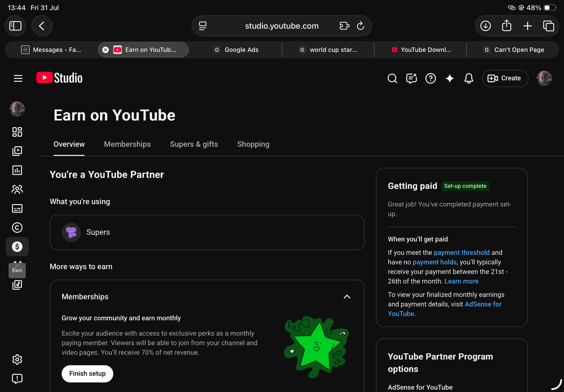
Task: Open the extensions icon in address bar
Action: point(344,26)
